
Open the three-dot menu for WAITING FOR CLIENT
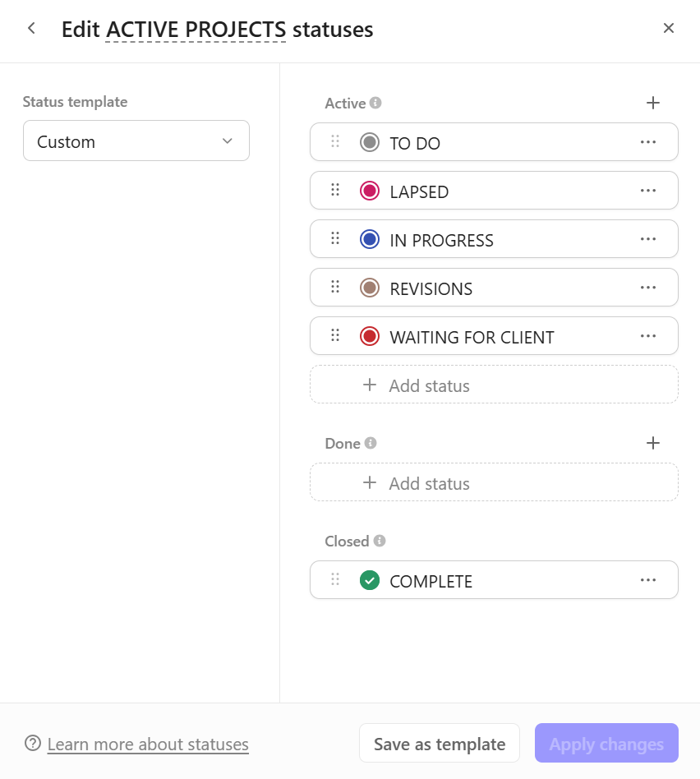[648, 336]
